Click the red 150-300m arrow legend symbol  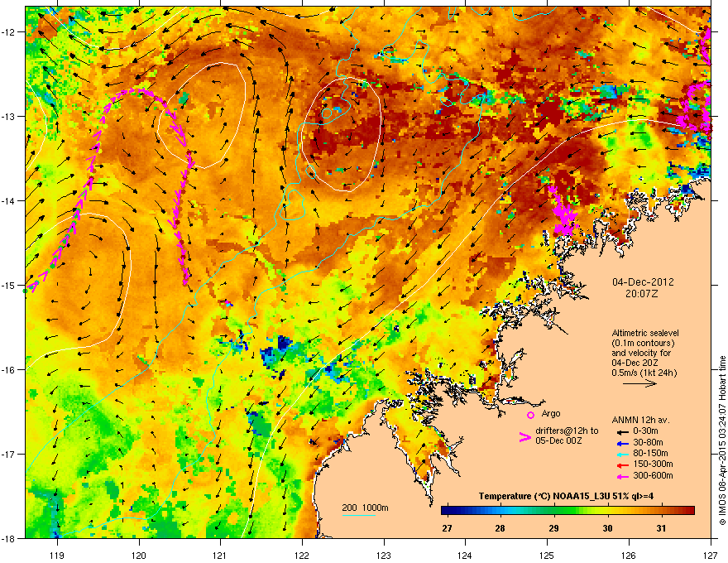[622, 465]
